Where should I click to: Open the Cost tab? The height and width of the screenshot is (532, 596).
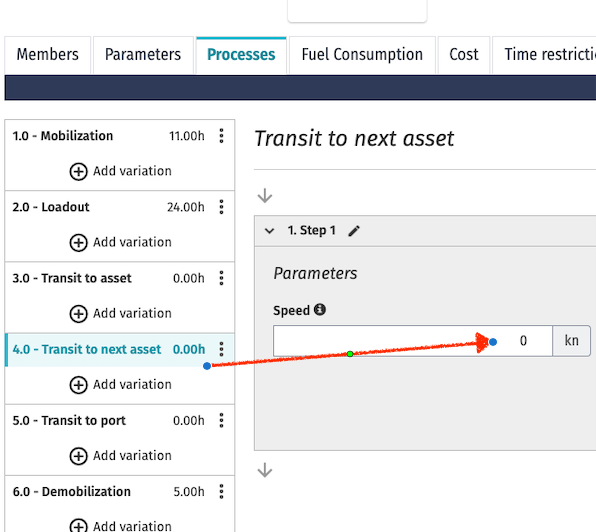pyautogui.click(x=464, y=55)
